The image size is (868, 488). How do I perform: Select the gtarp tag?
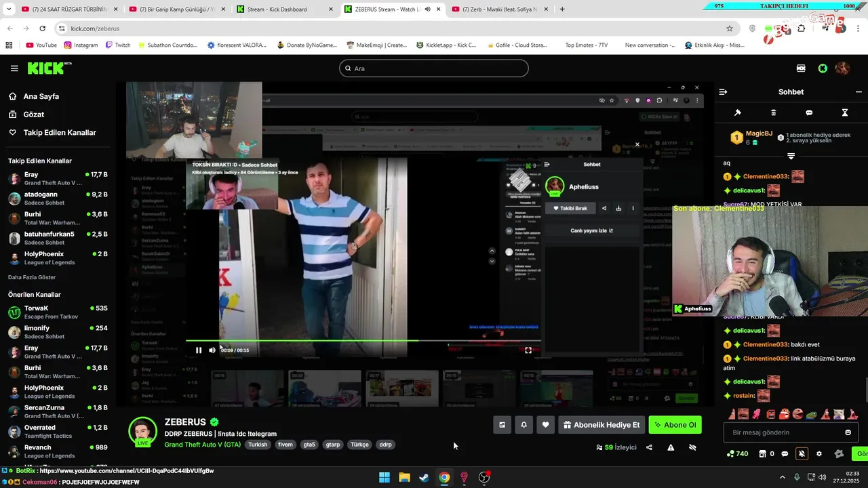pyautogui.click(x=333, y=445)
